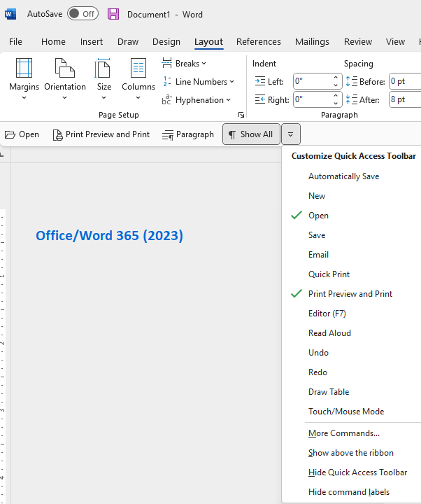The width and height of the screenshot is (421, 504).
Task: Click Hide Quick Access Toolbar option
Action: click(x=357, y=472)
